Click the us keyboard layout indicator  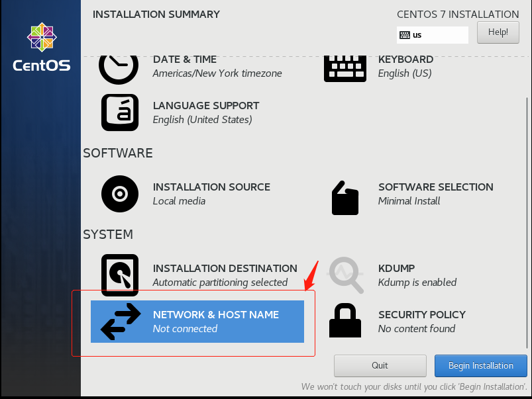coord(432,34)
